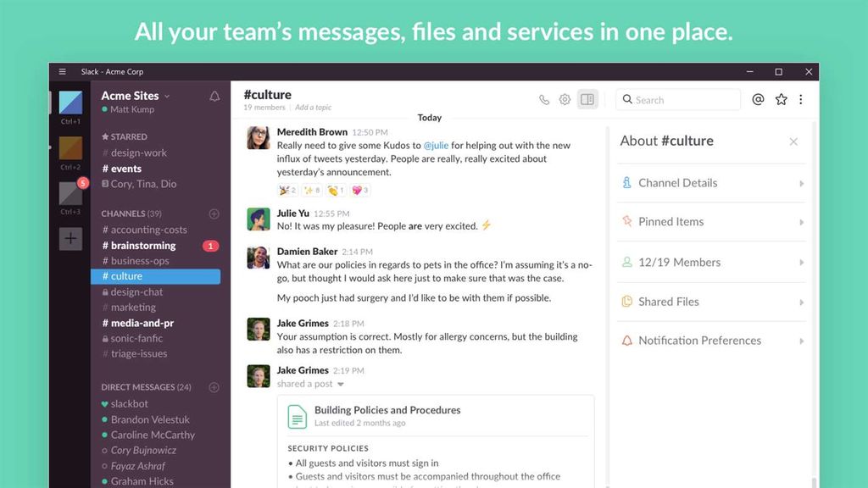Click inside the Search field
Screen dimensions: 868x488
[x=678, y=99]
